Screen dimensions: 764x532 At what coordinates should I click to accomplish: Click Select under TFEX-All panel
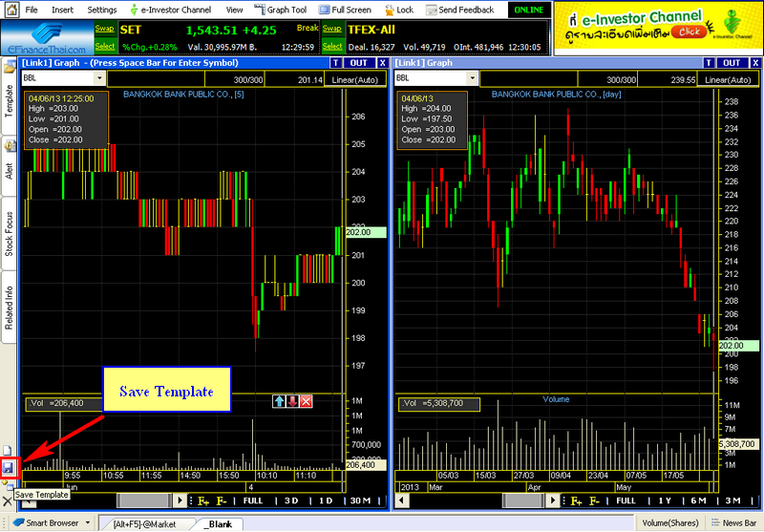coord(332,46)
